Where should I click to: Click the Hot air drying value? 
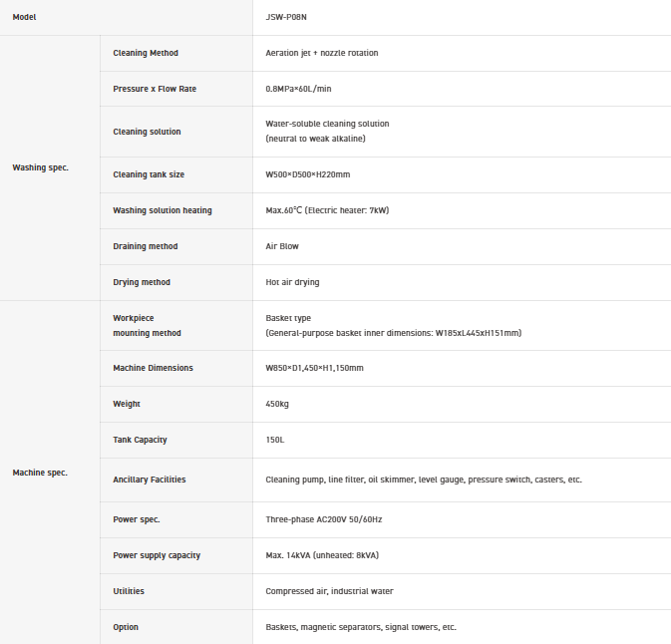[x=292, y=282]
